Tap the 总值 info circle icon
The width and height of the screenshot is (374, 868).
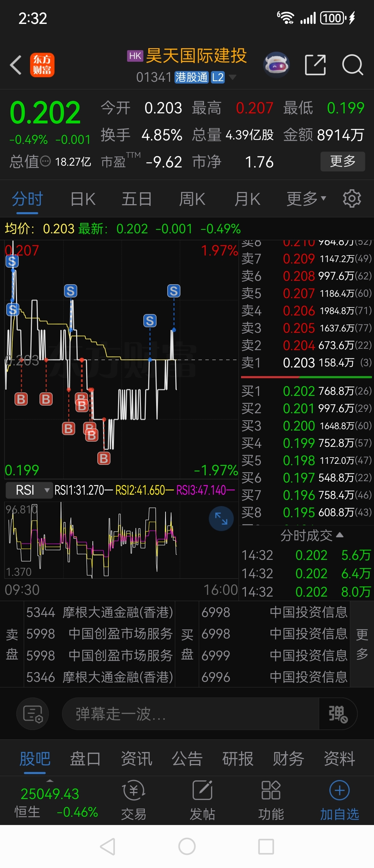pyautogui.click(x=45, y=162)
